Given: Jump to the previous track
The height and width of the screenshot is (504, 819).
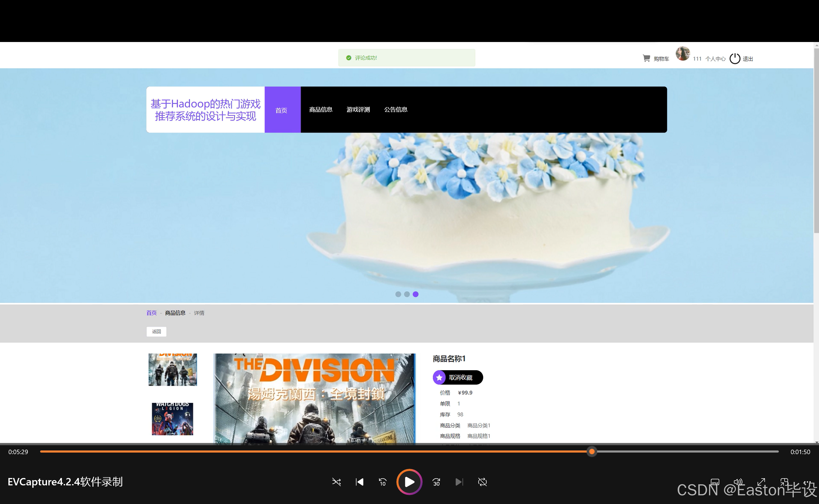Looking at the screenshot, I should [359, 482].
